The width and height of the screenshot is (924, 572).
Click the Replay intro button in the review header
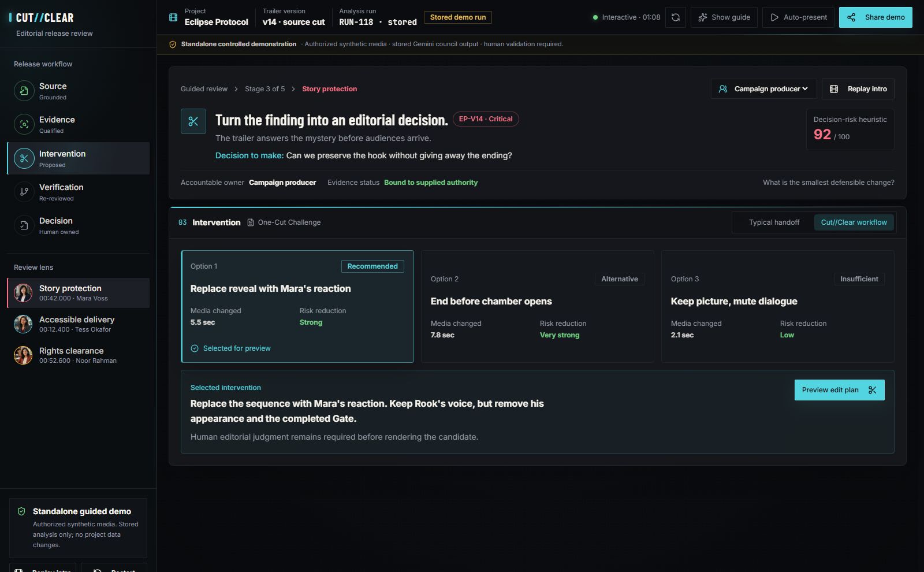(858, 89)
